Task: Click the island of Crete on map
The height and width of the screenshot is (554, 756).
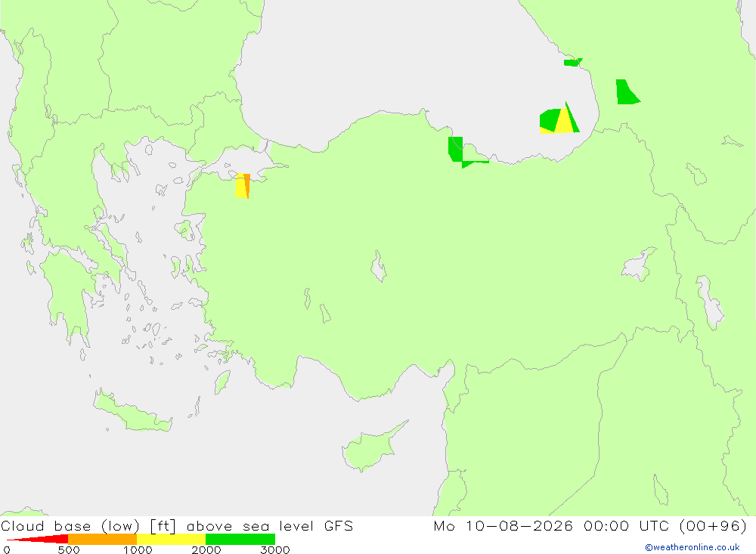Action: click(132, 411)
